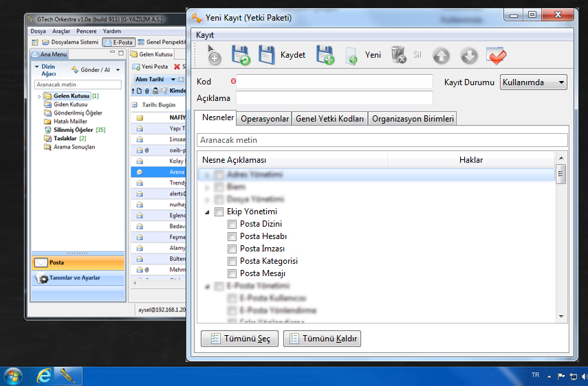Enable the Ekip Yönetimi checkbox
The height and width of the screenshot is (386, 588).
(x=219, y=212)
